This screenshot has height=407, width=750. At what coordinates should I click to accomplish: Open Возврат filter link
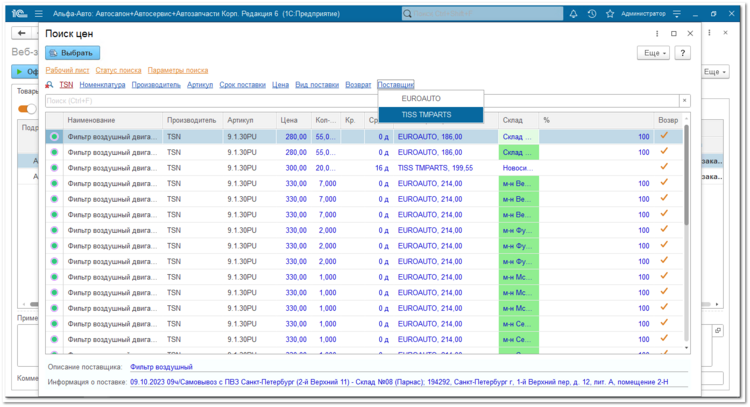[358, 85]
